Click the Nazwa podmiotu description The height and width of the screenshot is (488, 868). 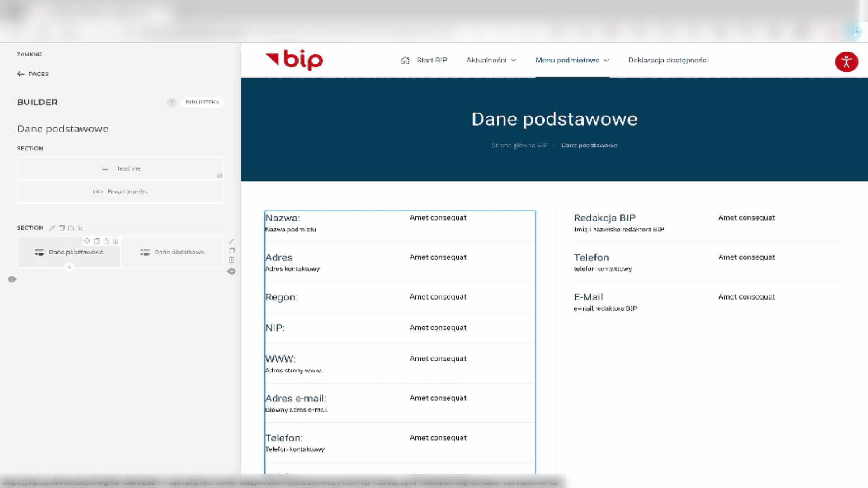click(x=291, y=230)
